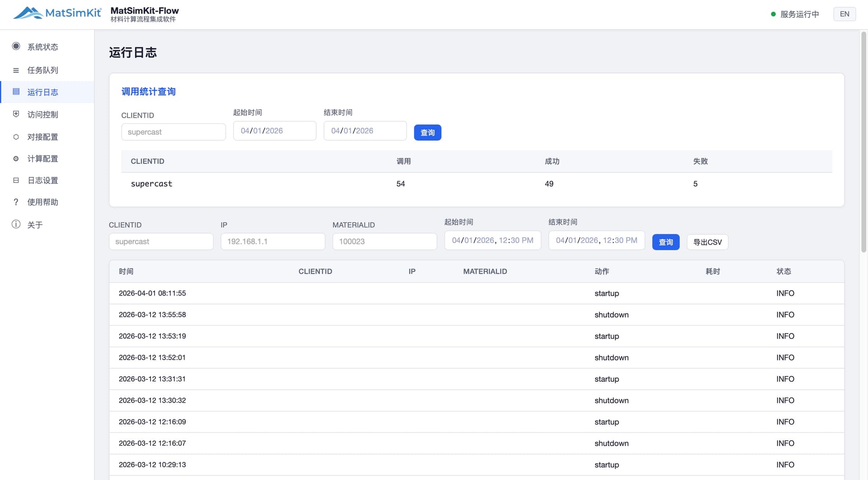Click the 日志设置 log settings icon
This screenshot has width=868, height=480.
[x=16, y=180]
